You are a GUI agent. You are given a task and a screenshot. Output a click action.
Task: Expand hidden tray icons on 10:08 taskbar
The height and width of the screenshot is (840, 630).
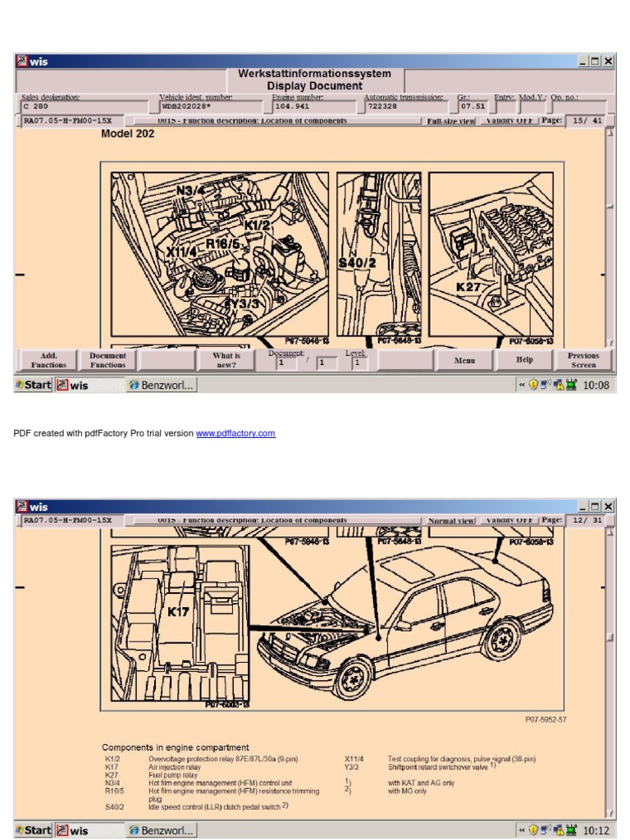point(522,385)
